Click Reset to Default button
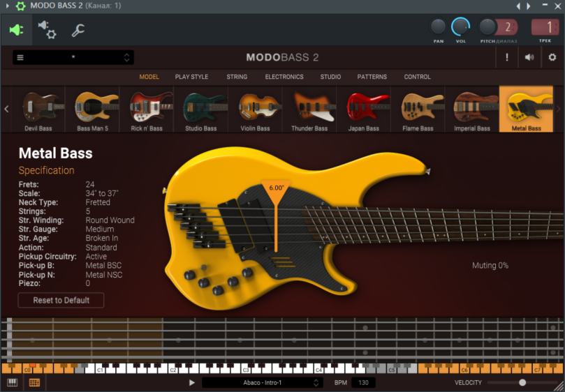This screenshot has height=392, width=565. tap(61, 300)
